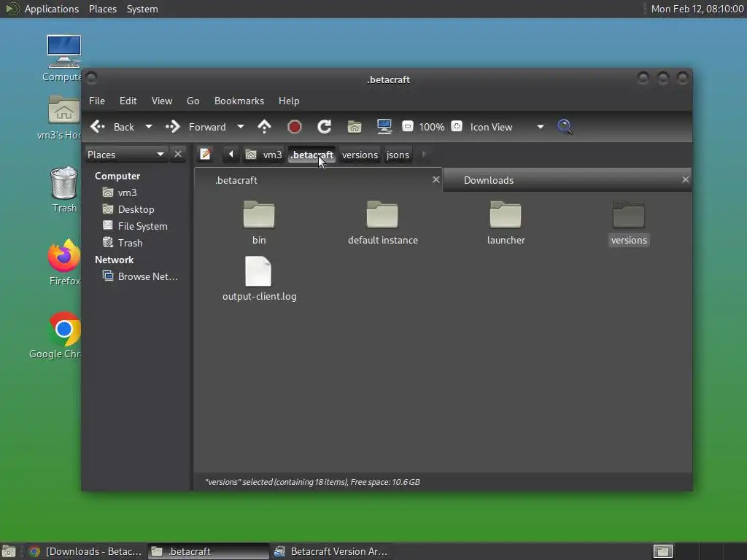Select the bin folder

coord(259,222)
